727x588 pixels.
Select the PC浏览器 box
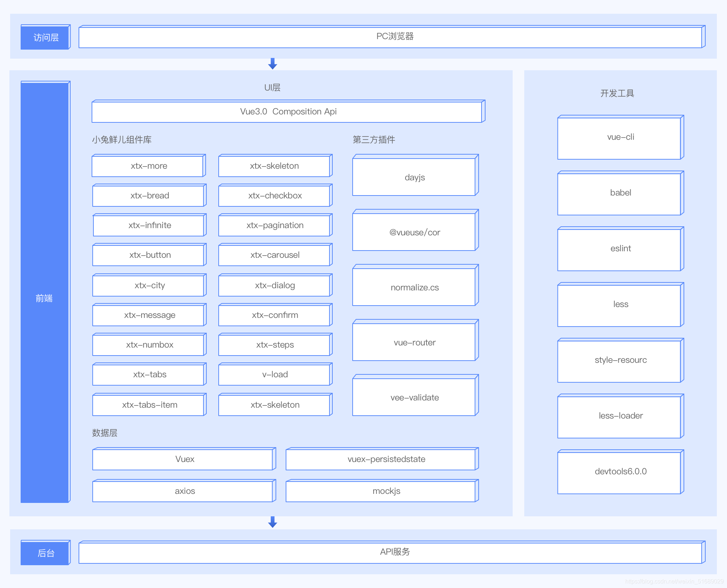[x=392, y=37]
